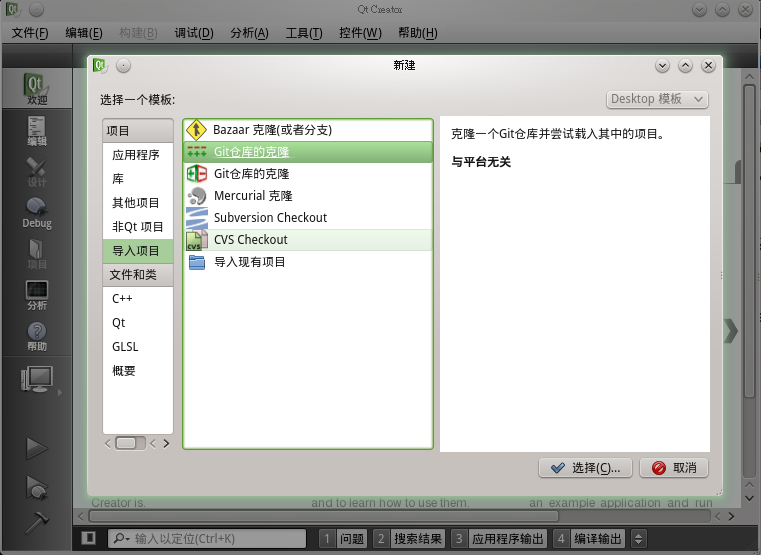Select the 库 category
Image resolution: width=761 pixels, height=555 pixels.
pos(138,179)
